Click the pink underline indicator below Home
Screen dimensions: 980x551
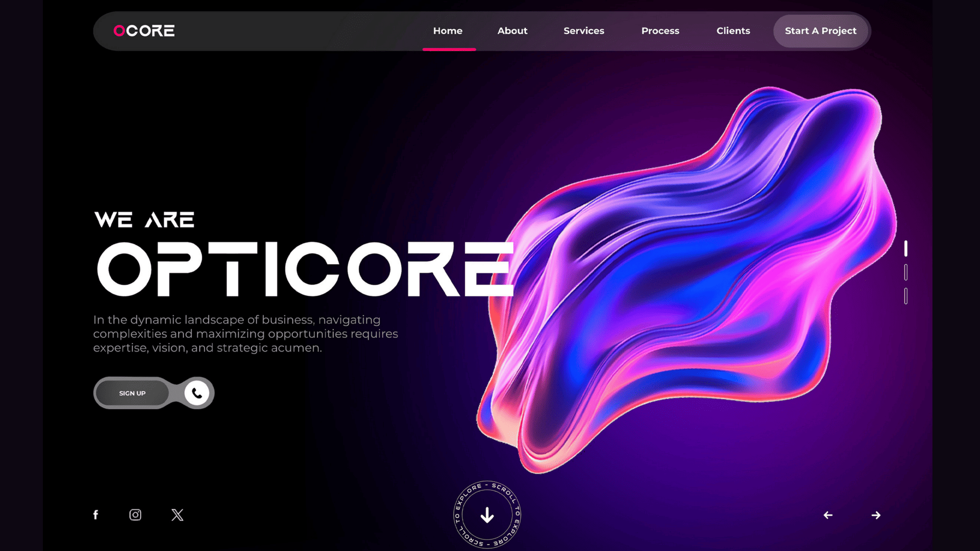[x=449, y=49]
